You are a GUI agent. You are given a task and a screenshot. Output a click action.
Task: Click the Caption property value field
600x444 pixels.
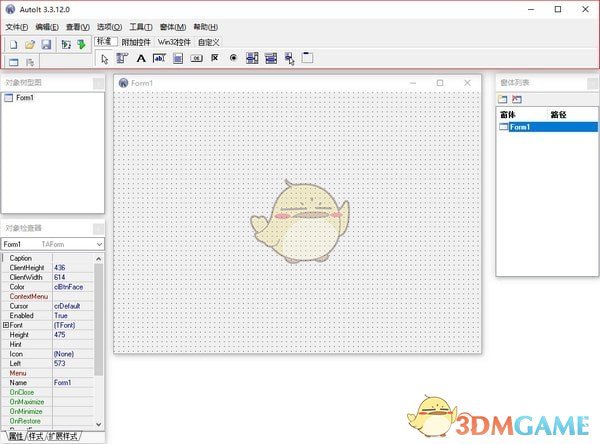(x=73, y=258)
